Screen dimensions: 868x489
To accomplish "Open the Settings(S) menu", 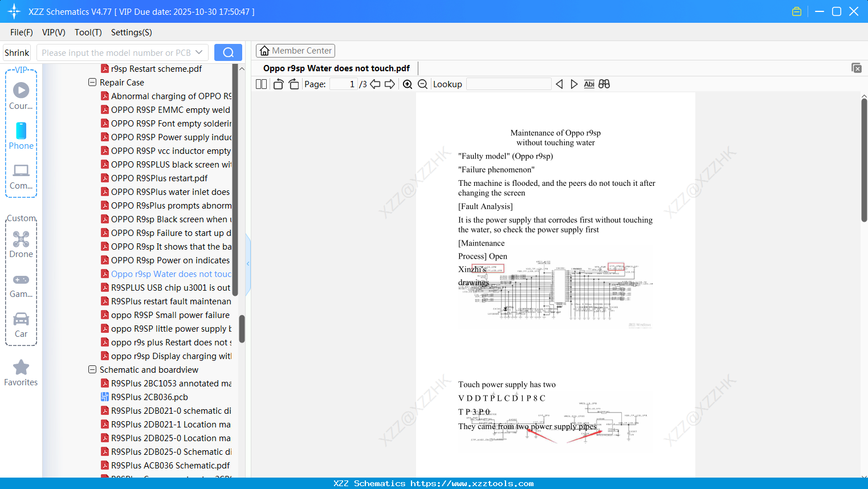I will (132, 32).
